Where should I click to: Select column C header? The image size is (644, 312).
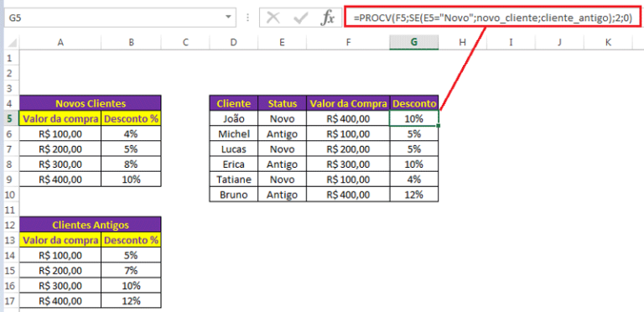pyautogui.click(x=185, y=42)
